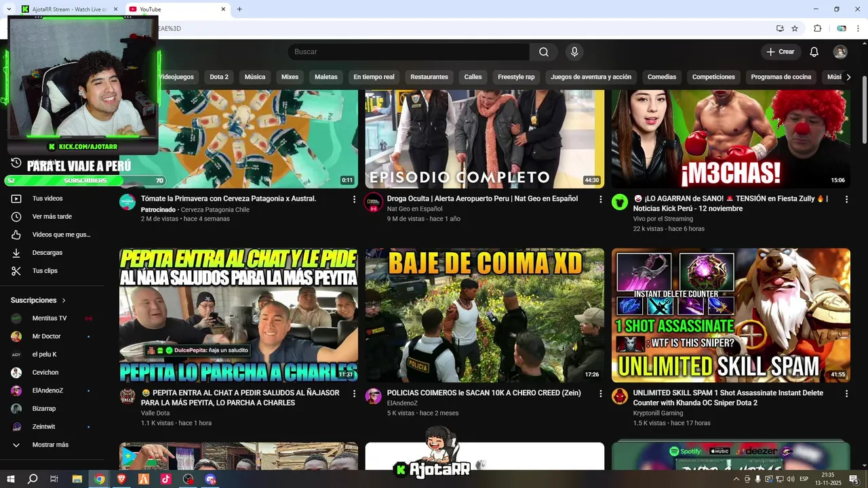The image size is (868, 488).
Task: Play the EPISODIO COMPLETO airport thumbnail
Action: coord(485,139)
